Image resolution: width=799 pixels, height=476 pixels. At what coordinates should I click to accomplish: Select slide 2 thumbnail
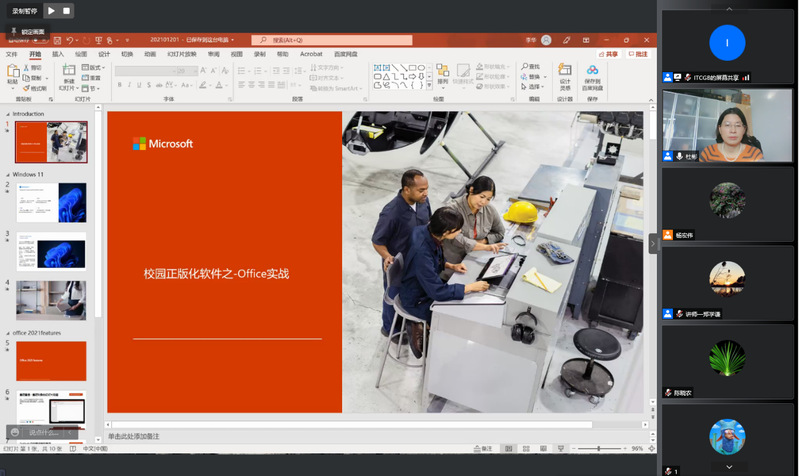[x=51, y=202]
